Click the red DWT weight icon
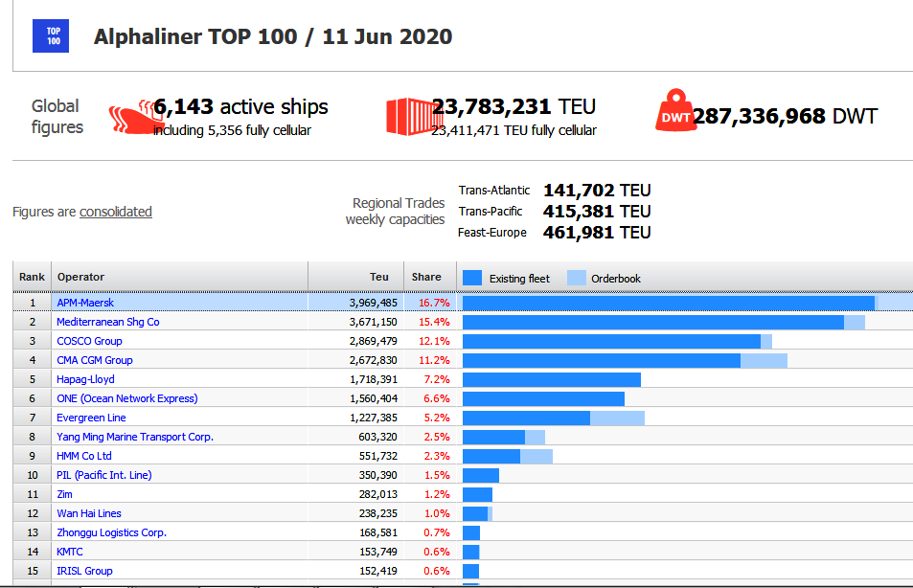This screenshot has width=913, height=588. pos(674,113)
